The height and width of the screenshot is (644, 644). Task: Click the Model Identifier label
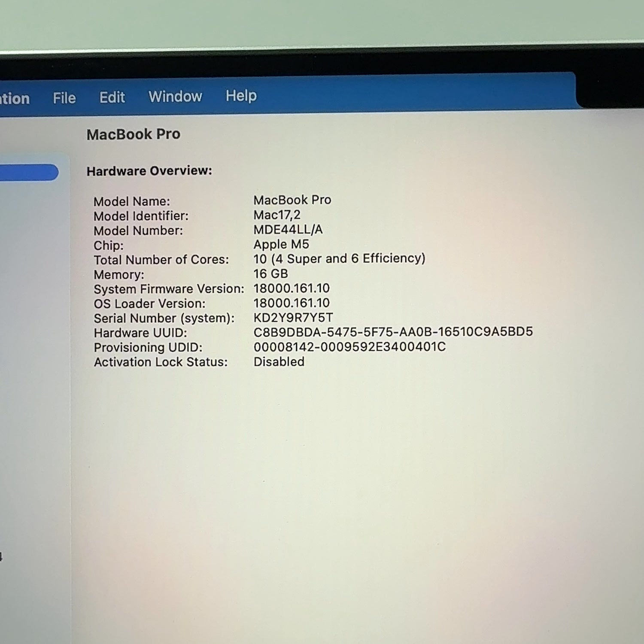pos(141,216)
